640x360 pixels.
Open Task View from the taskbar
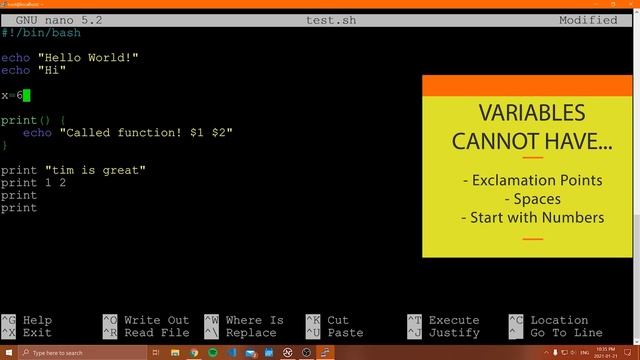point(156,353)
